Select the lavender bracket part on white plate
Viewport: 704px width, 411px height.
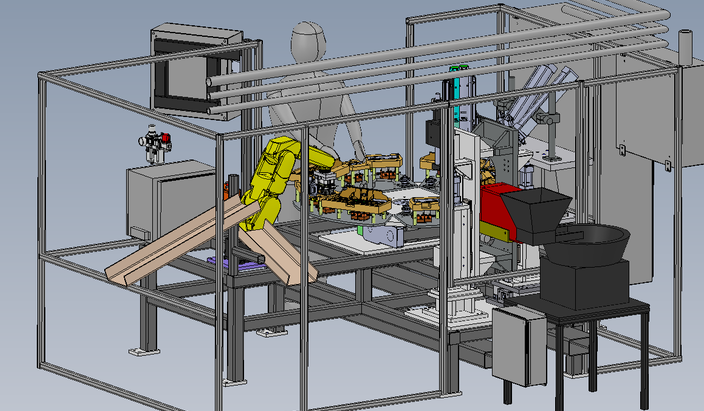coord(384,236)
